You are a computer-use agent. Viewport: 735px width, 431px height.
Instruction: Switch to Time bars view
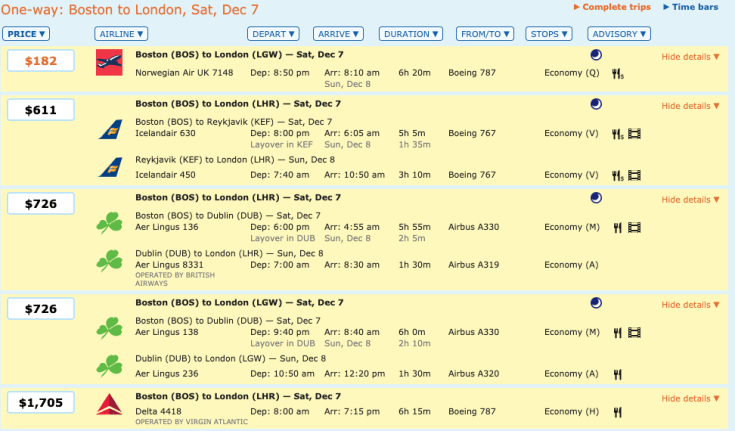(690, 7)
